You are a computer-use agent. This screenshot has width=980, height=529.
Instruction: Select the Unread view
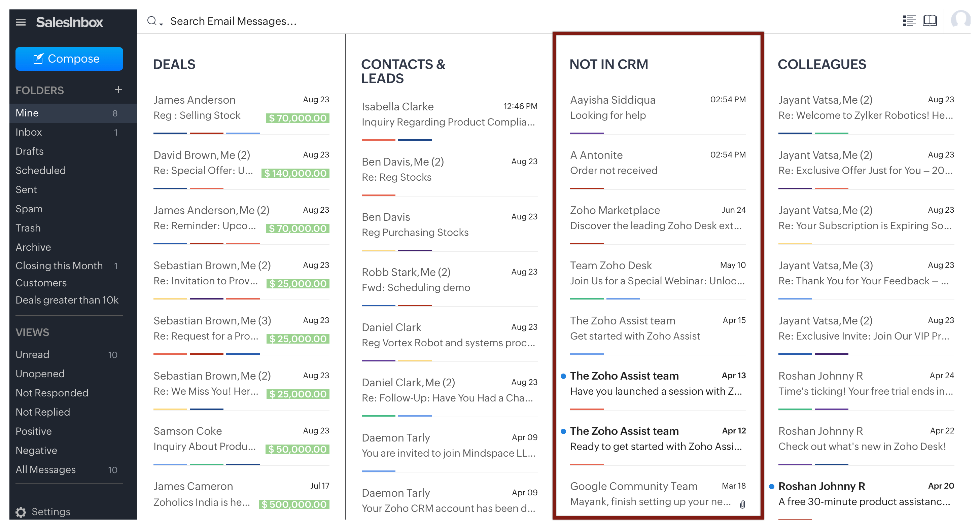tap(32, 354)
